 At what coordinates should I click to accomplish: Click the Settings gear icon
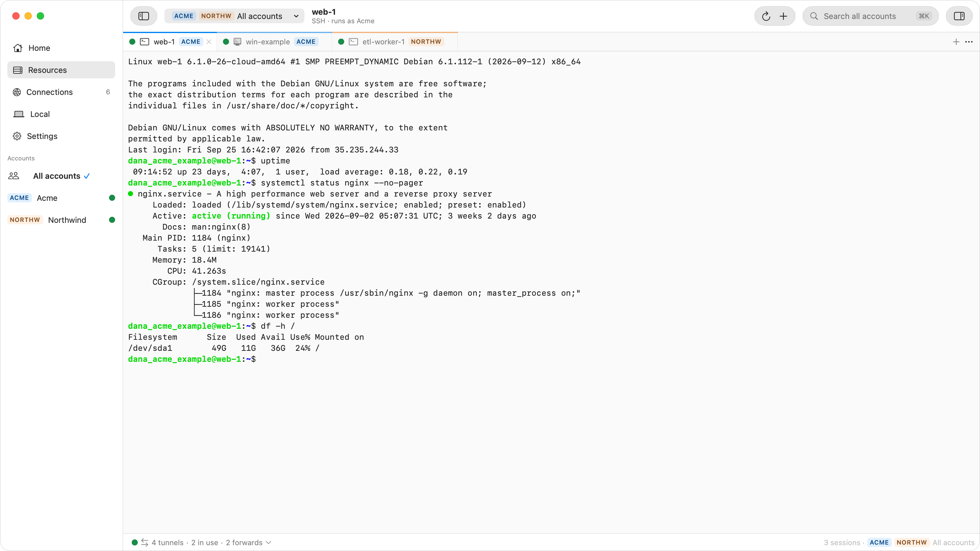[x=17, y=136]
